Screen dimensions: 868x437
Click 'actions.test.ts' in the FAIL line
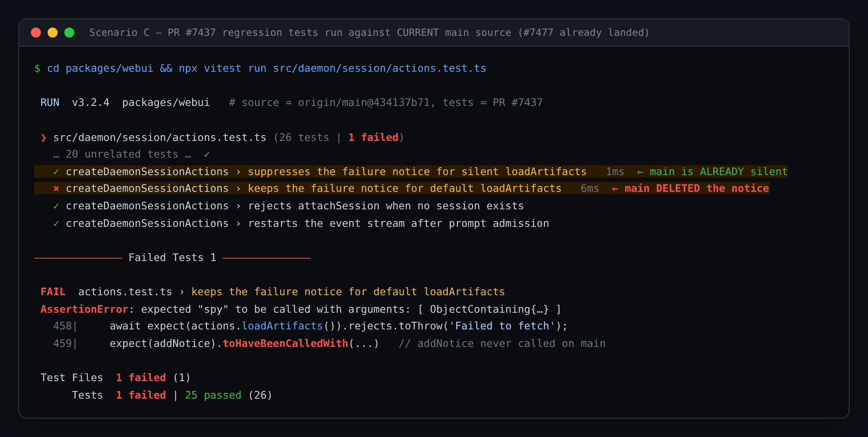click(x=125, y=292)
